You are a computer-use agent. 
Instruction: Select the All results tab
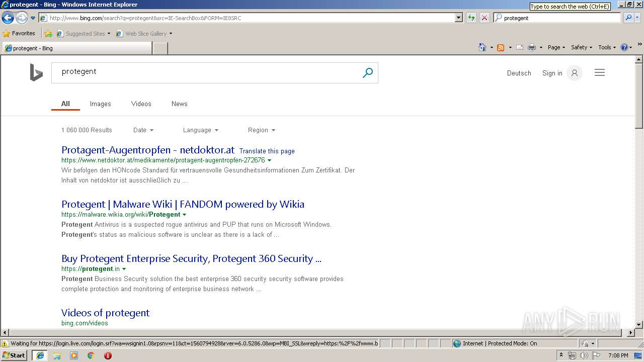(65, 104)
